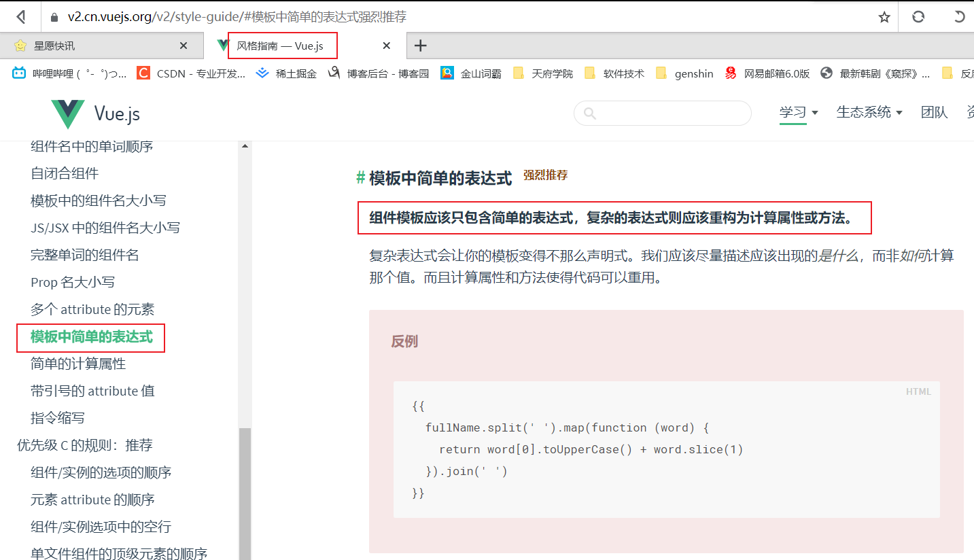Go to 组件/实例选项中的空行 in sidebar

(x=101, y=527)
